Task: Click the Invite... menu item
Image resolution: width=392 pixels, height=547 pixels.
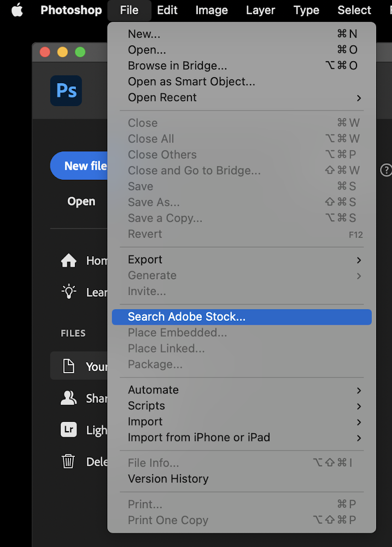Action: pos(242,291)
